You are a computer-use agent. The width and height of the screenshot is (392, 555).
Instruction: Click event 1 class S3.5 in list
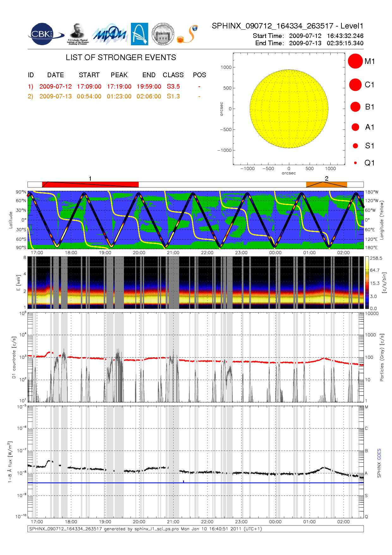click(173, 87)
